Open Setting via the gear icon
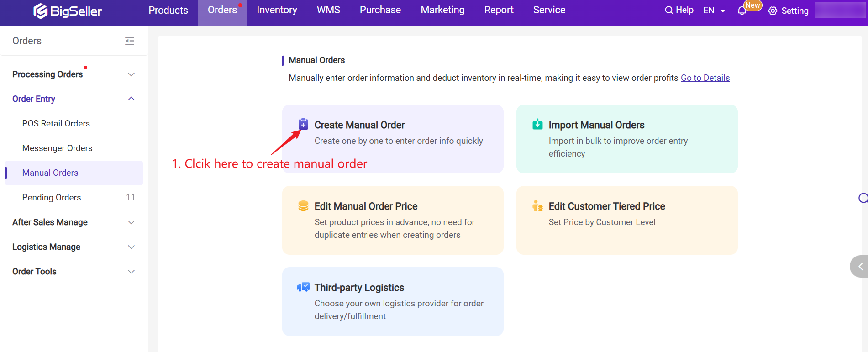 [773, 11]
